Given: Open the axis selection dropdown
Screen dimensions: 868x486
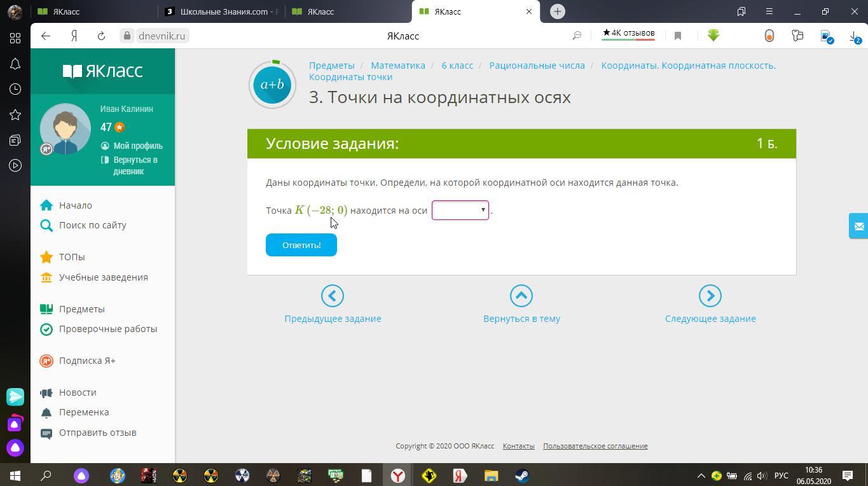Looking at the screenshot, I should click(460, 211).
